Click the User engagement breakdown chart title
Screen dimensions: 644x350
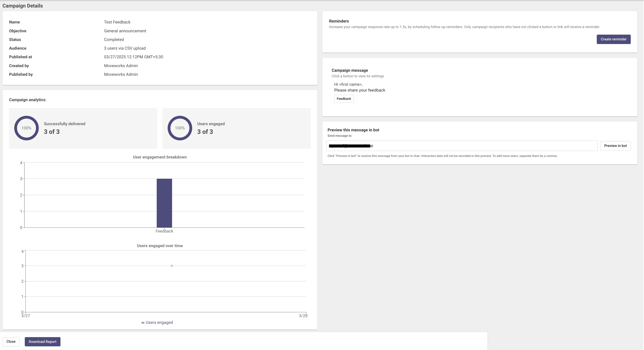pos(160,157)
